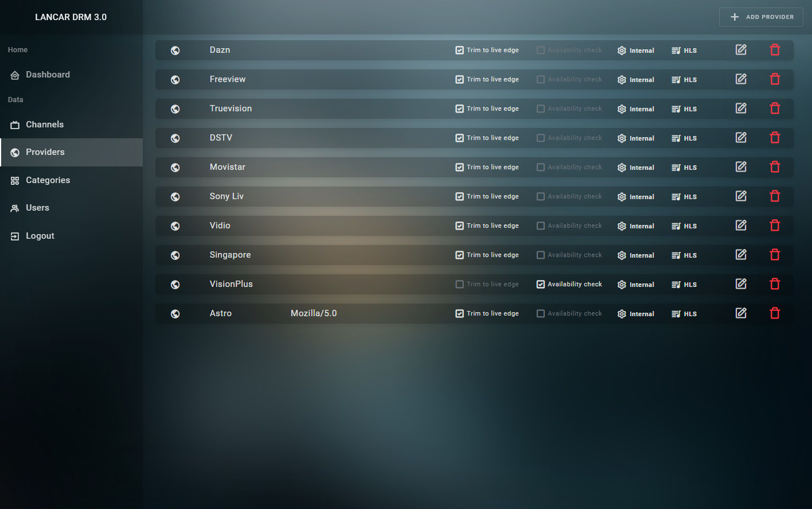
Task: Click the DSTV provider name
Action: pos(221,138)
